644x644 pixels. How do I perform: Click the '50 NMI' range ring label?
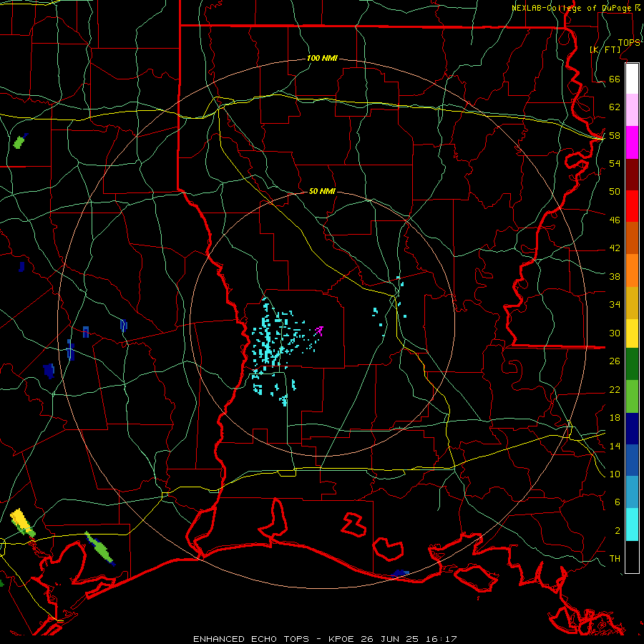pyautogui.click(x=322, y=191)
